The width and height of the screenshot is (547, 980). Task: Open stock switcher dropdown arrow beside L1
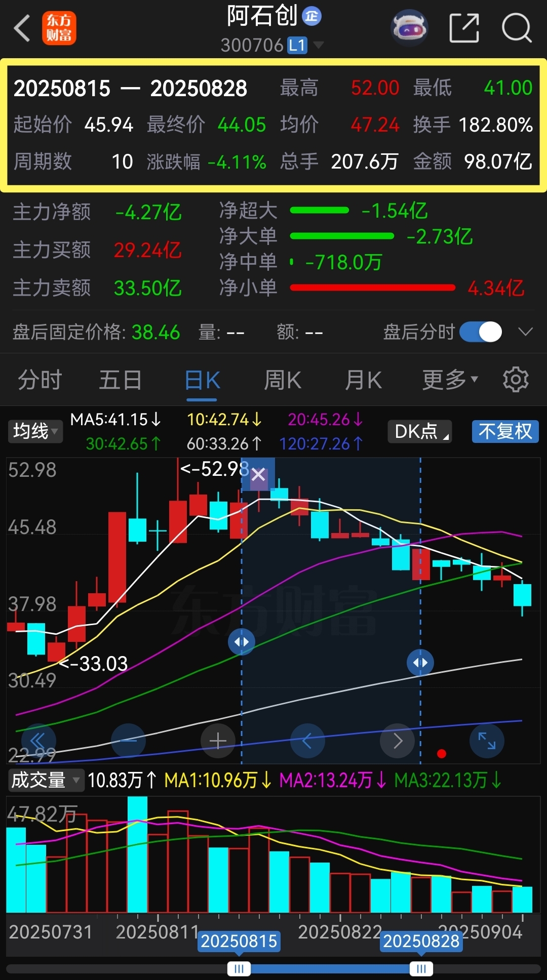319,46
